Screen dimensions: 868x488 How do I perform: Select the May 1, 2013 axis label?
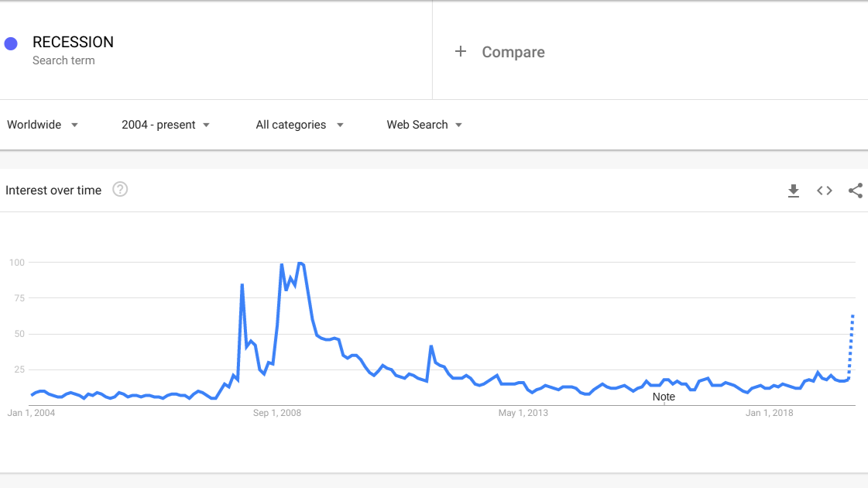pos(523,413)
